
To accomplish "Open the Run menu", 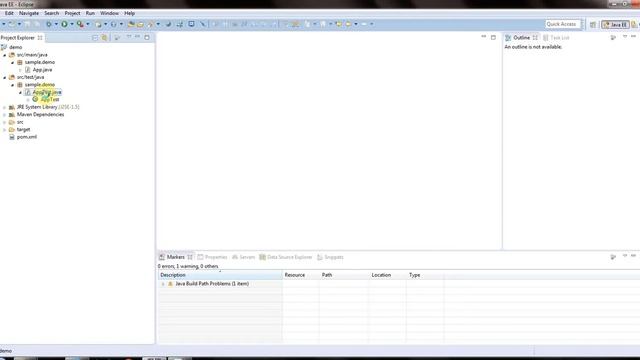I will (90, 13).
